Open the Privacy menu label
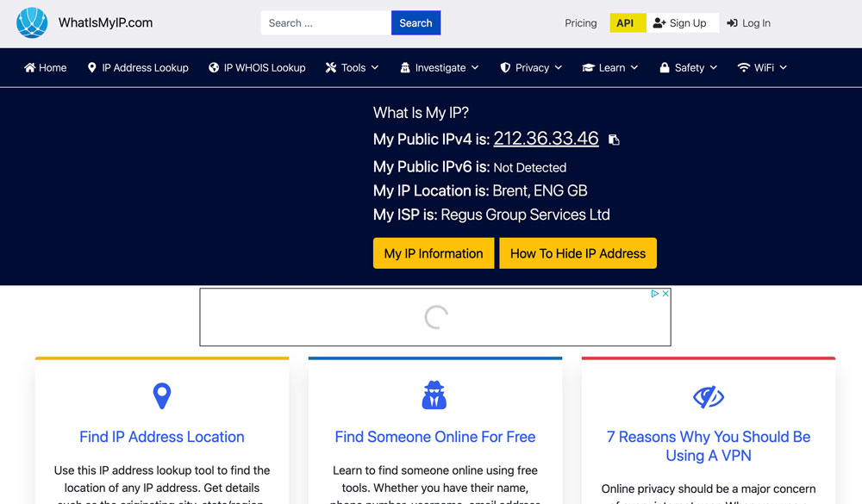 click(x=532, y=67)
